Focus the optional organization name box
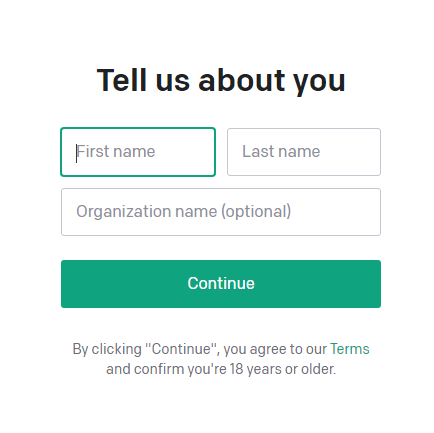Screen dimensions: 434x433 [221, 212]
